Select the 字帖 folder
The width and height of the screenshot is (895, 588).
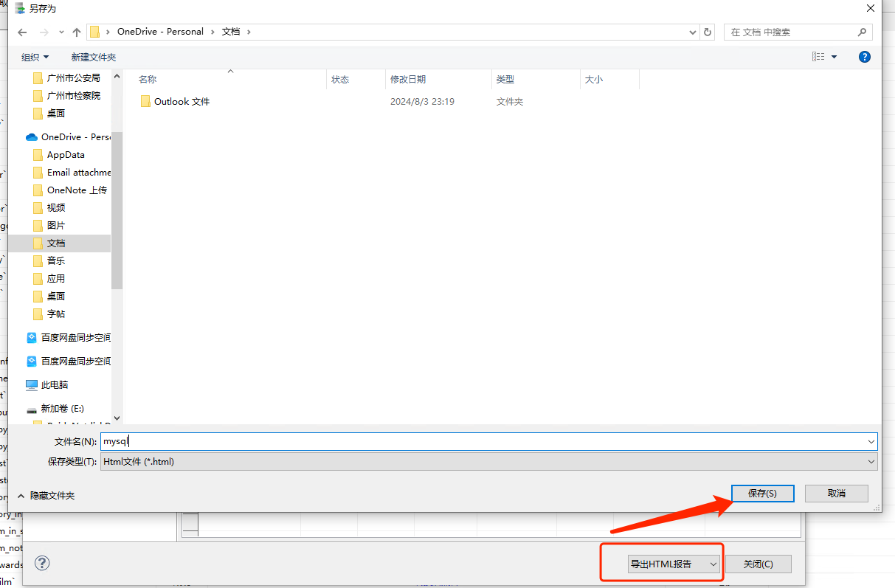click(56, 314)
